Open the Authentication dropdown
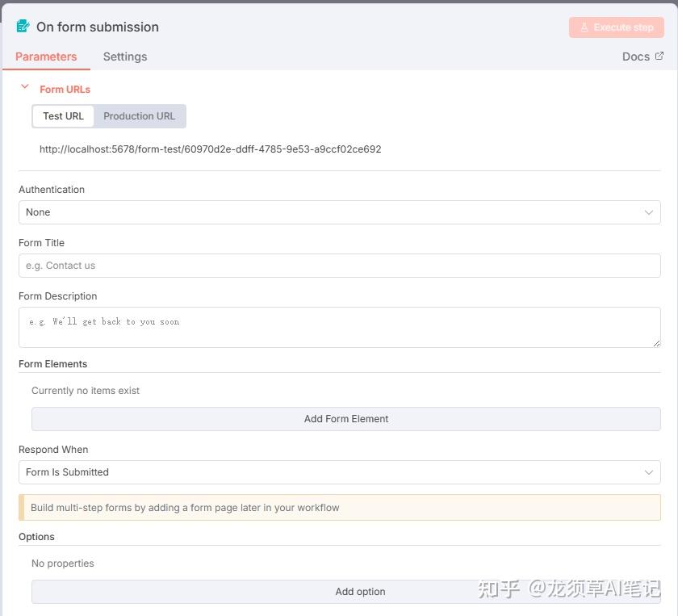Screen dimensions: 678x616 [x=339, y=212]
